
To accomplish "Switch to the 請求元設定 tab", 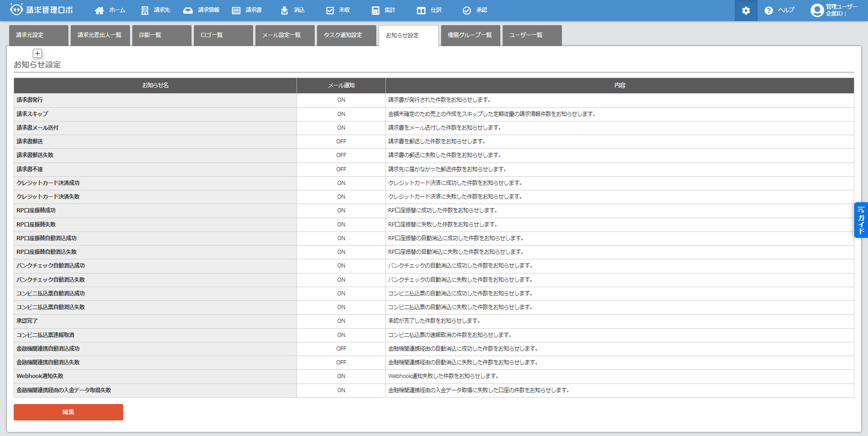I will 38,35.
